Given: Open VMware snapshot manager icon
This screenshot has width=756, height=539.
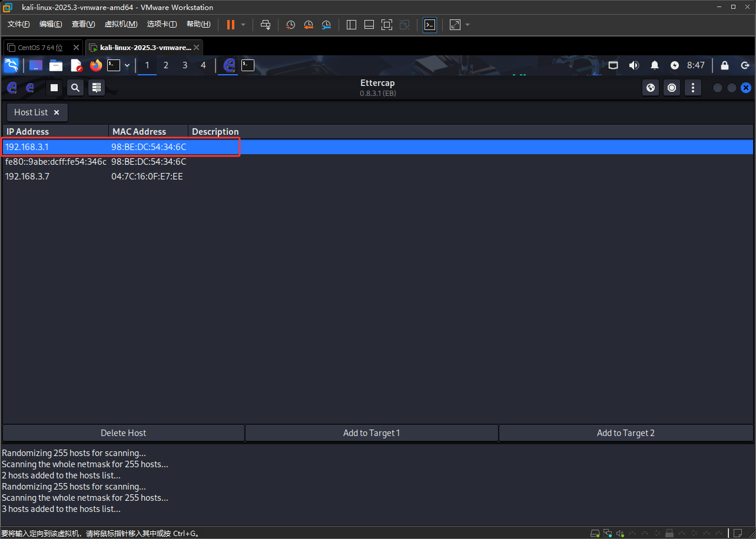Looking at the screenshot, I should (x=327, y=25).
